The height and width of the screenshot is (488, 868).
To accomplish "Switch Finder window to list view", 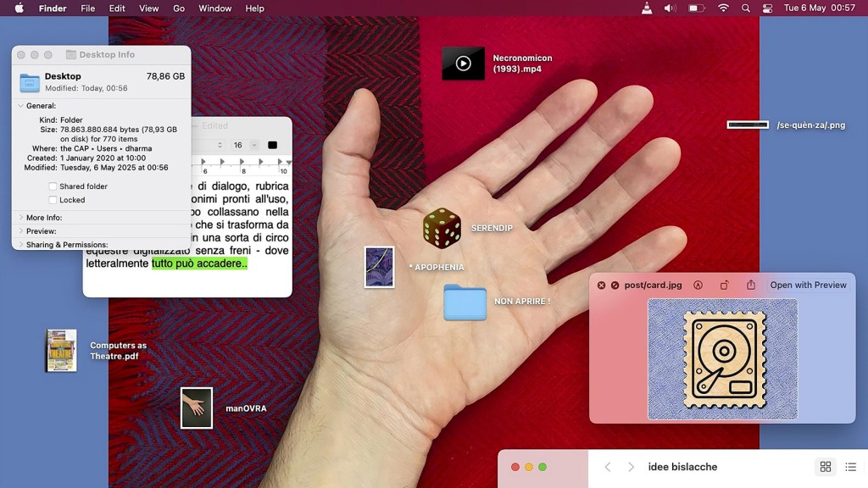I will click(x=850, y=467).
